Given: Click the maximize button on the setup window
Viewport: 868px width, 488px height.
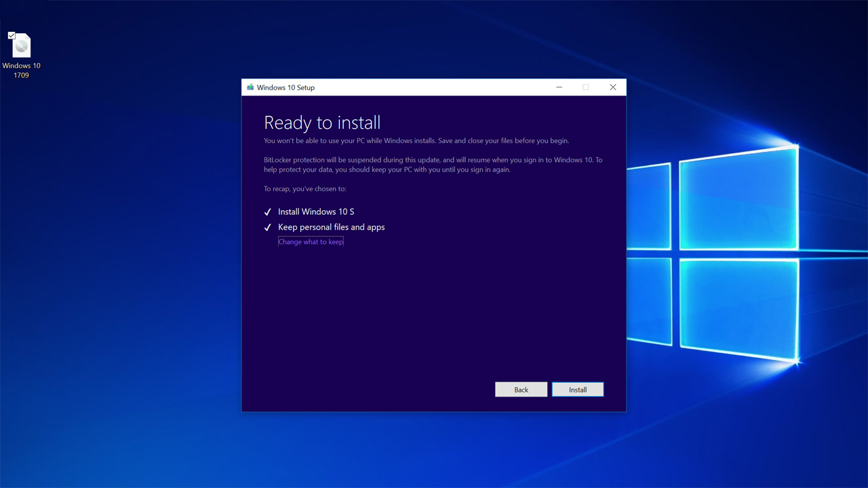Looking at the screenshot, I should coord(585,87).
